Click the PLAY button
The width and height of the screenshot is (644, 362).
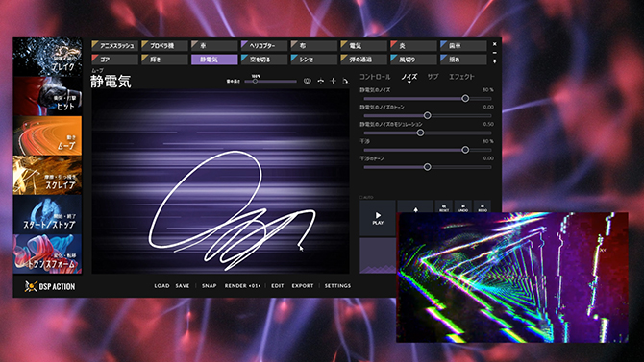point(378,218)
